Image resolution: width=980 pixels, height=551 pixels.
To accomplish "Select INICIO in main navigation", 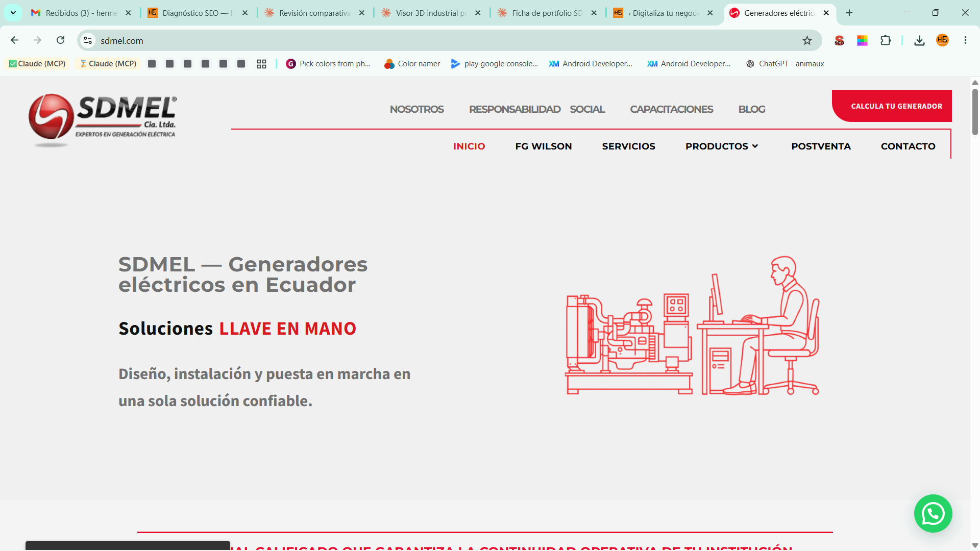I will coord(469,146).
